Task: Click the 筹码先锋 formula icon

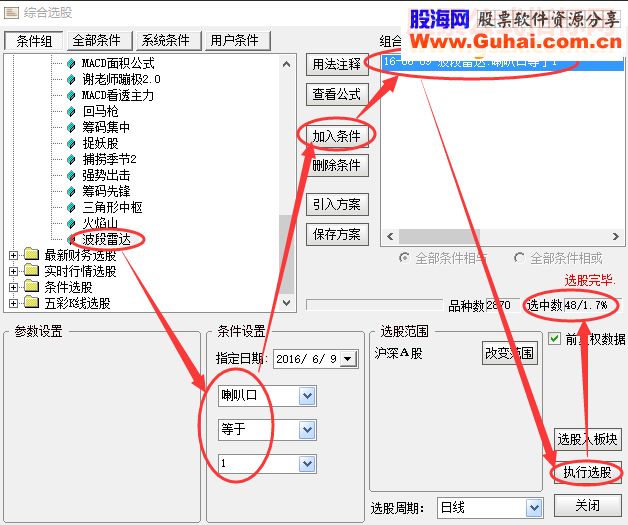Action: [x=71, y=191]
